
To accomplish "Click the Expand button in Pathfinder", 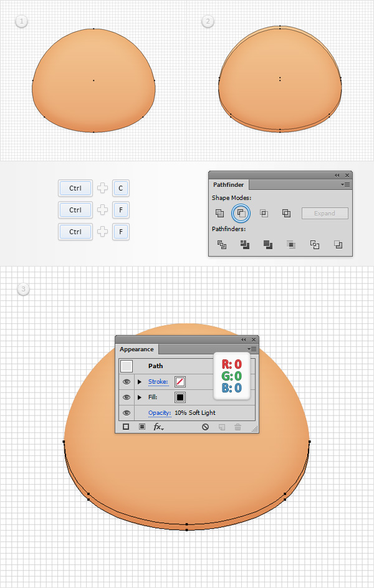I will tap(325, 214).
